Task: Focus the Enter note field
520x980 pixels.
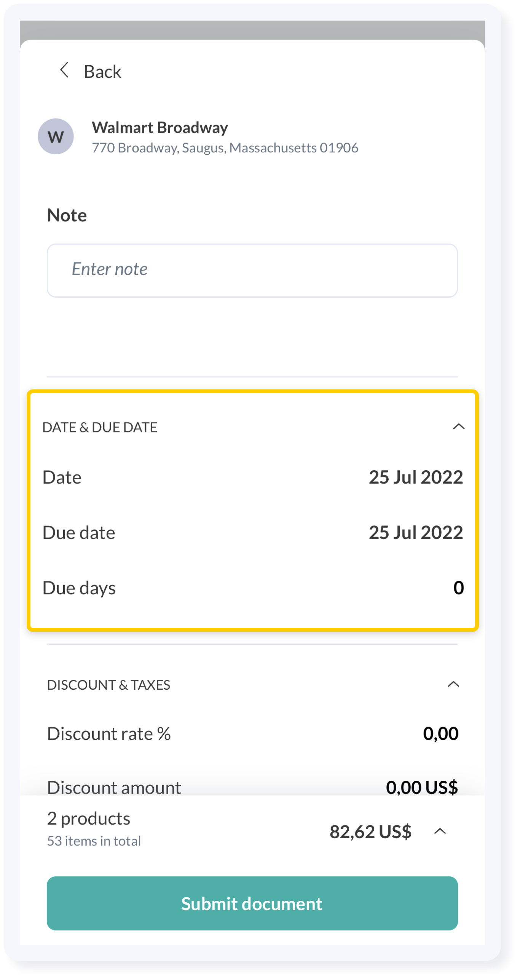Action: pyautogui.click(x=252, y=271)
